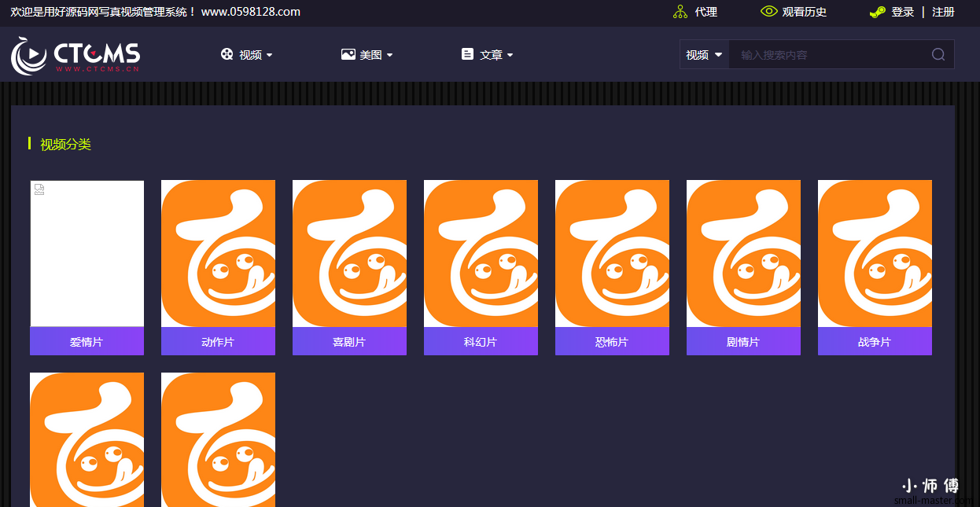The height and width of the screenshot is (507, 980).
Task: Open the 爱情片 category label
Action: [87, 341]
